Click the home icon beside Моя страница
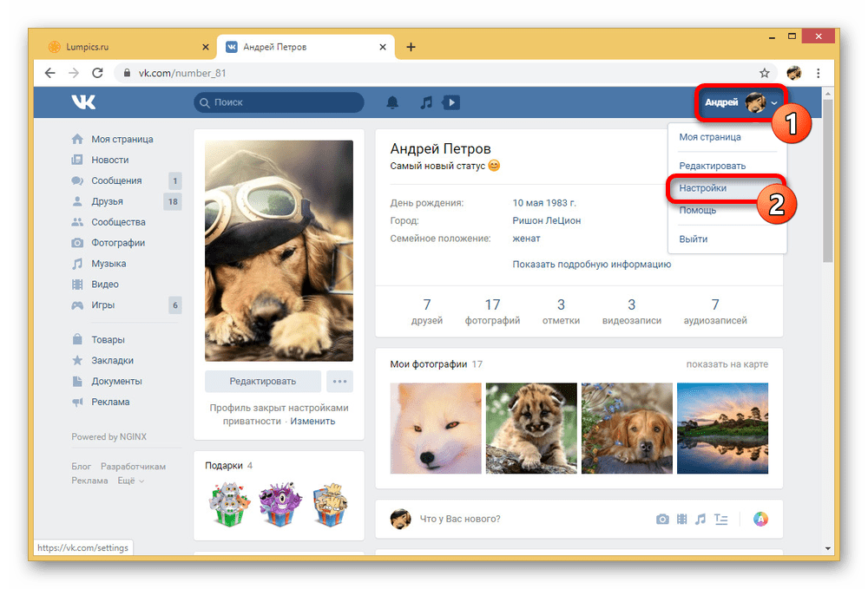Image resolution: width=868 pixels, height=589 pixels. (x=77, y=139)
